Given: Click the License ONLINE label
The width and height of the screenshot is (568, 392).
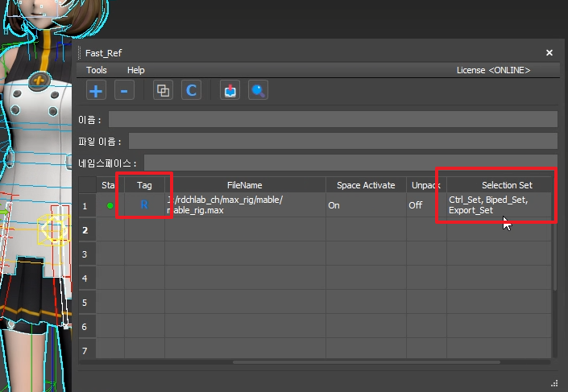Looking at the screenshot, I should pos(493,71).
